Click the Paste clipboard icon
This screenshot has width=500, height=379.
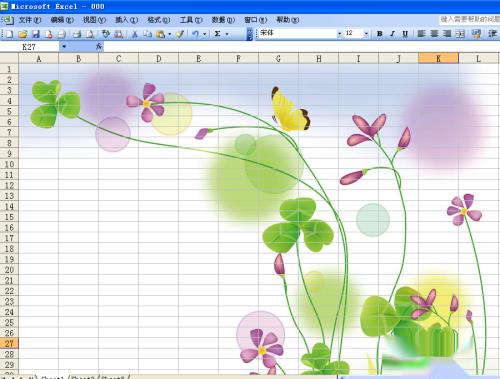[x=160, y=34]
